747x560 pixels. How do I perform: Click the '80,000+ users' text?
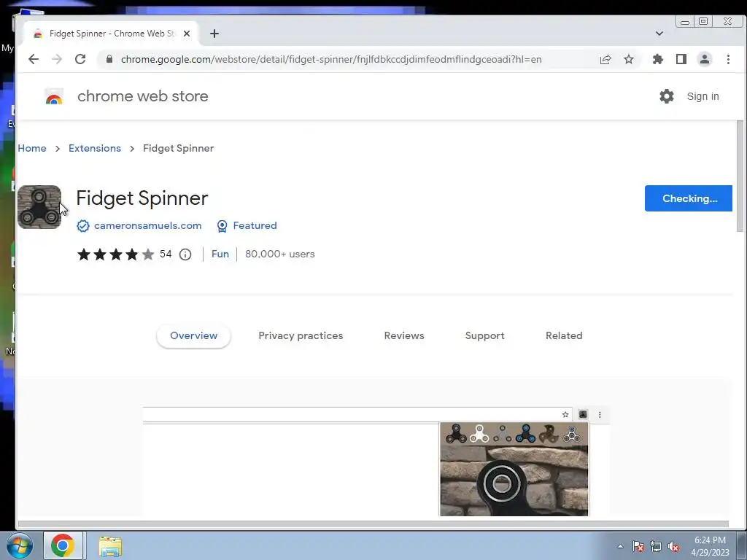(x=280, y=254)
